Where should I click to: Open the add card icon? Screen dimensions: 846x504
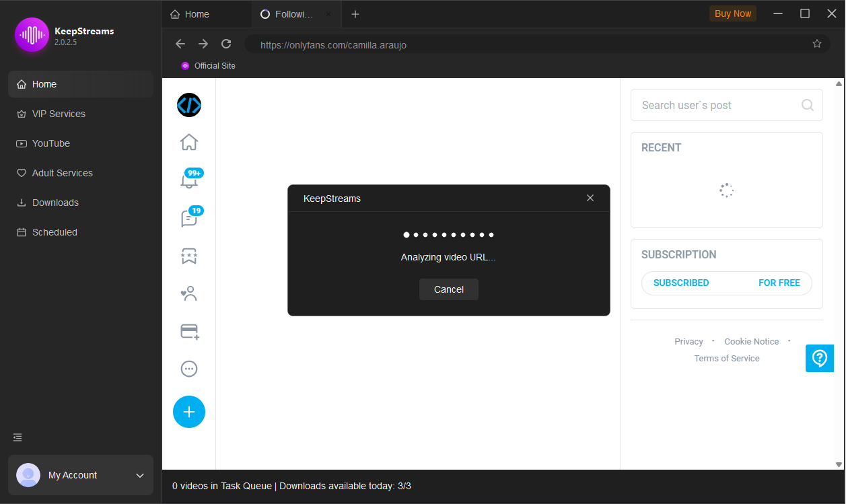(190, 331)
